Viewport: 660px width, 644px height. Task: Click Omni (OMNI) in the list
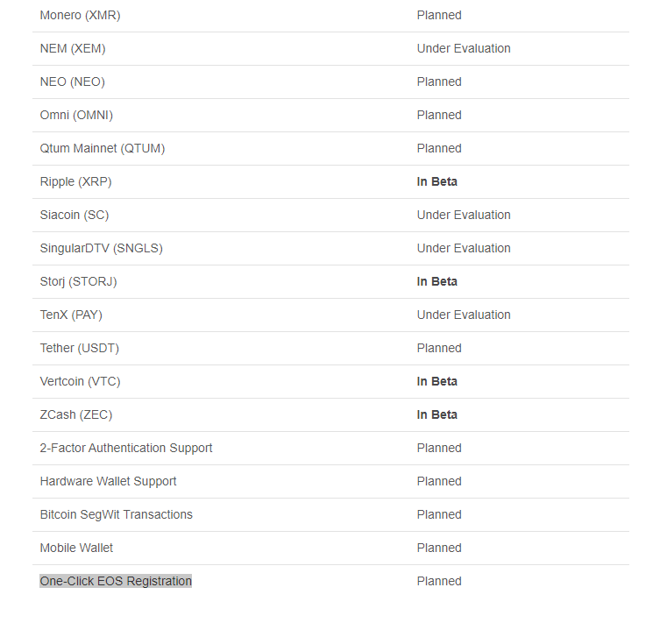coord(76,115)
